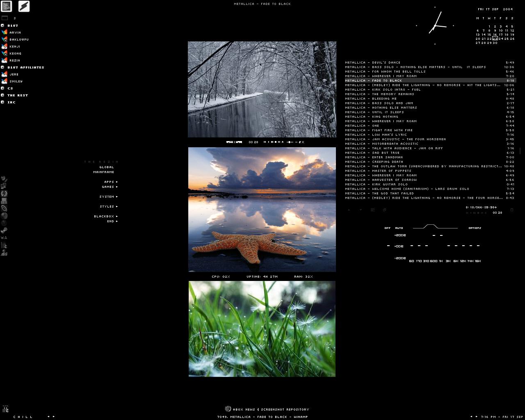
Task: Click the dewy grass thumbnail
Action: (262, 329)
